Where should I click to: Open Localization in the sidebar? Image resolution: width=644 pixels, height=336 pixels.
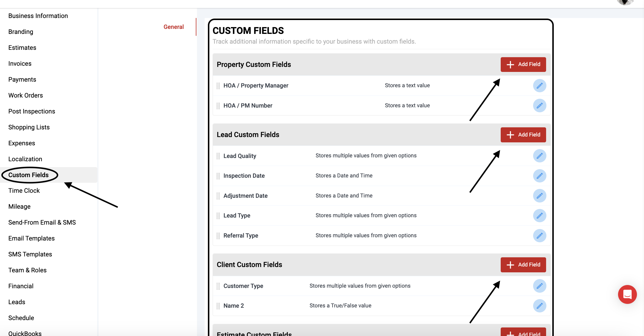click(25, 159)
